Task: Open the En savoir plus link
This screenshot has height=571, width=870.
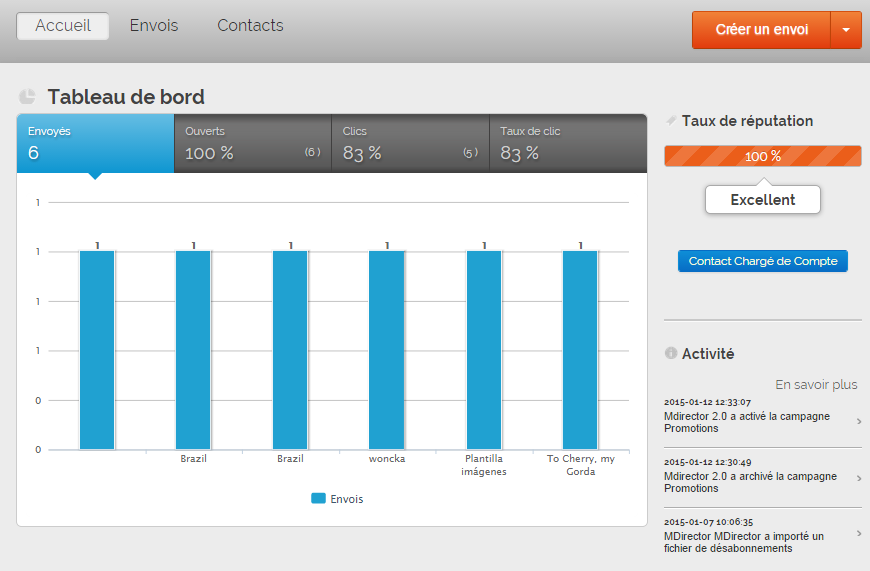Action: coord(816,385)
